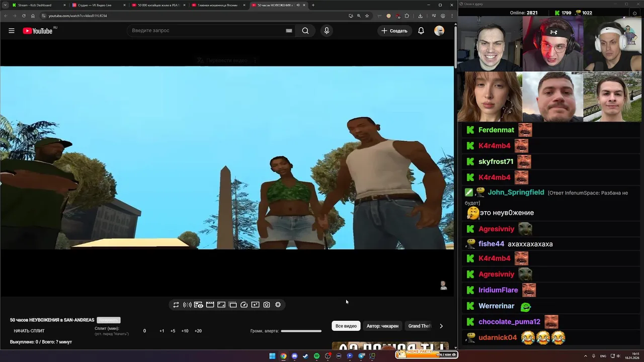Click the broadcast signal icon in player toolbar
This screenshot has width=644, height=362.
click(187, 305)
